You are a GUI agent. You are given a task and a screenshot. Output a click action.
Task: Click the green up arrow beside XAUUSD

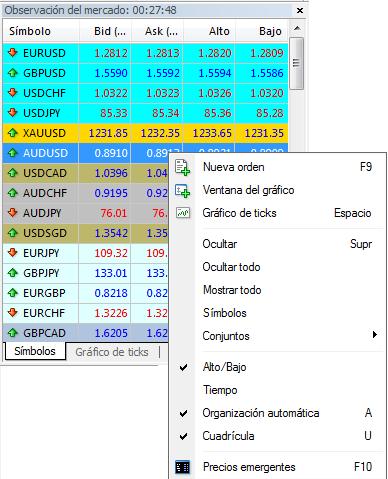(x=13, y=133)
